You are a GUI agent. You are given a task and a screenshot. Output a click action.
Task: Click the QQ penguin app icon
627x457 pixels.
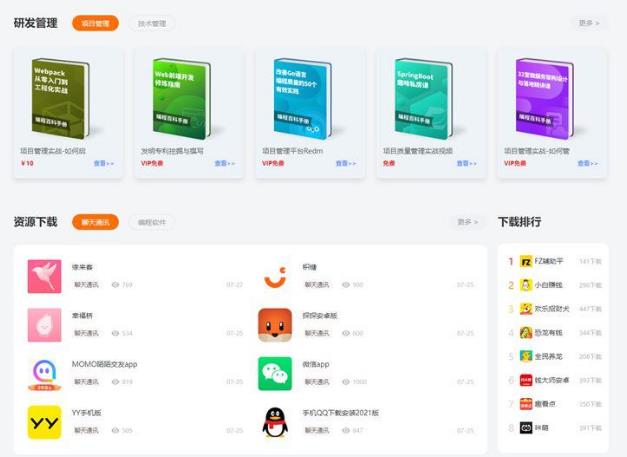275,422
